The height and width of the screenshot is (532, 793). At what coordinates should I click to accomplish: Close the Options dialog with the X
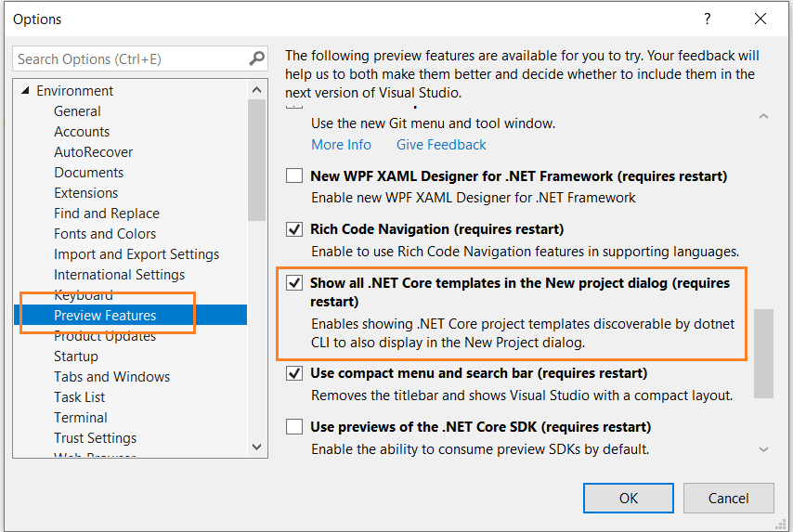(x=760, y=19)
